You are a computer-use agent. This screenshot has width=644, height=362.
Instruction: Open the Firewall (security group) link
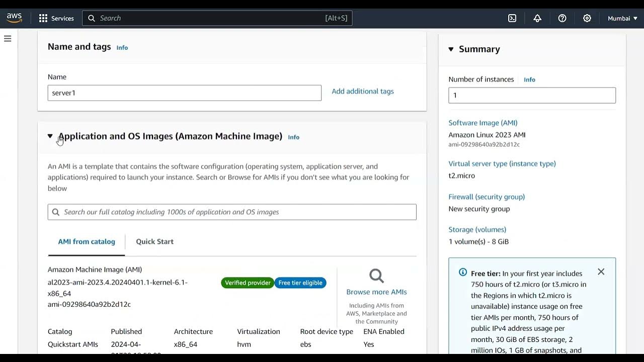tap(486, 197)
